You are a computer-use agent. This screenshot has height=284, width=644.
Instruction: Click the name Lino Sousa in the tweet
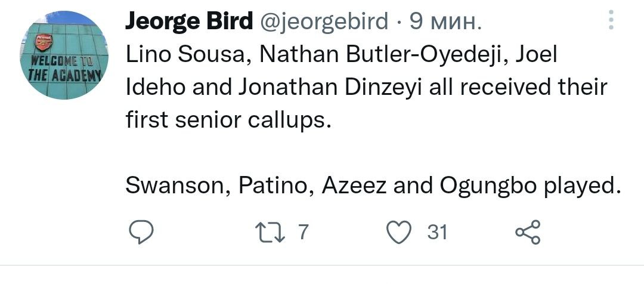tap(183, 56)
